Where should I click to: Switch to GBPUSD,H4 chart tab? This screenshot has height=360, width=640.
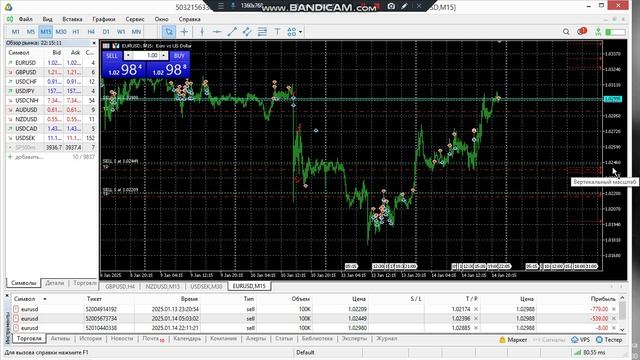pos(120,286)
